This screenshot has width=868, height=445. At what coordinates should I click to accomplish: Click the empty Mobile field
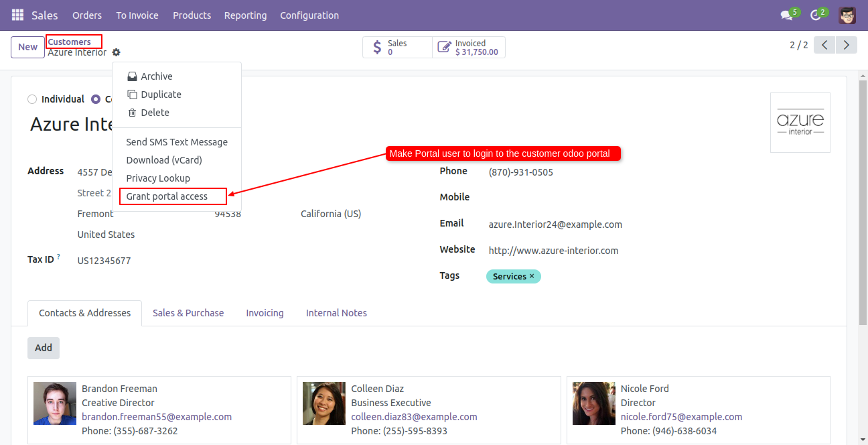click(659, 197)
